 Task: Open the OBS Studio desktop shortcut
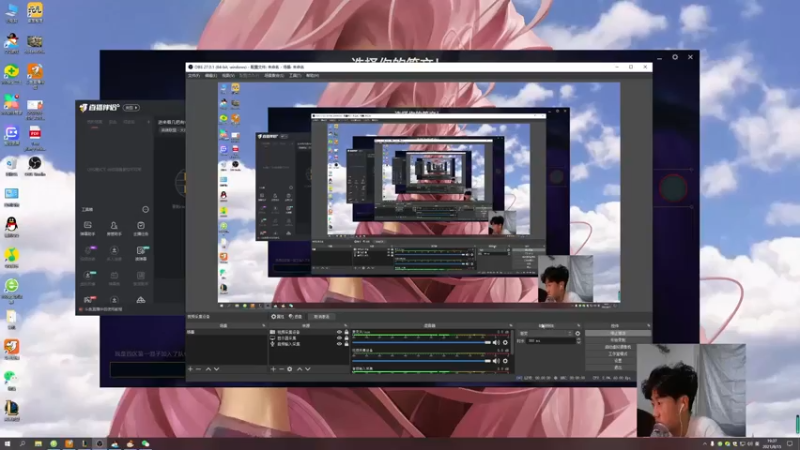[35, 166]
